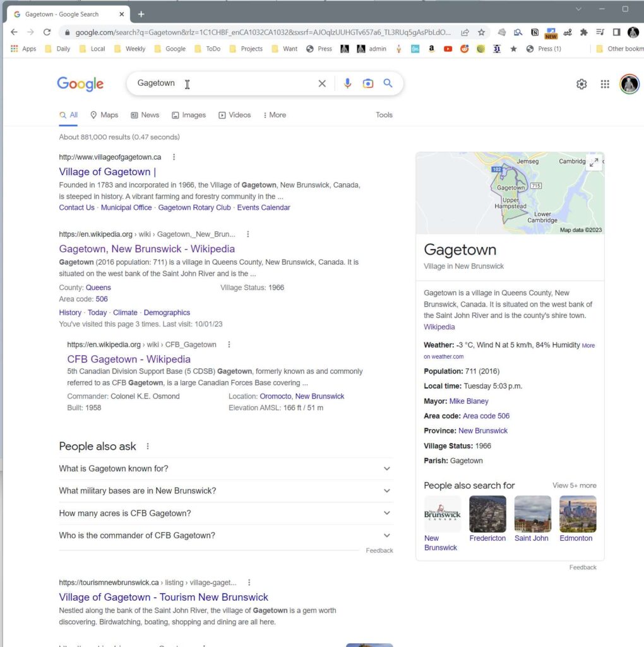Image resolution: width=644 pixels, height=647 pixels.
Task: Switch to the Images search tab
Action: pos(189,115)
